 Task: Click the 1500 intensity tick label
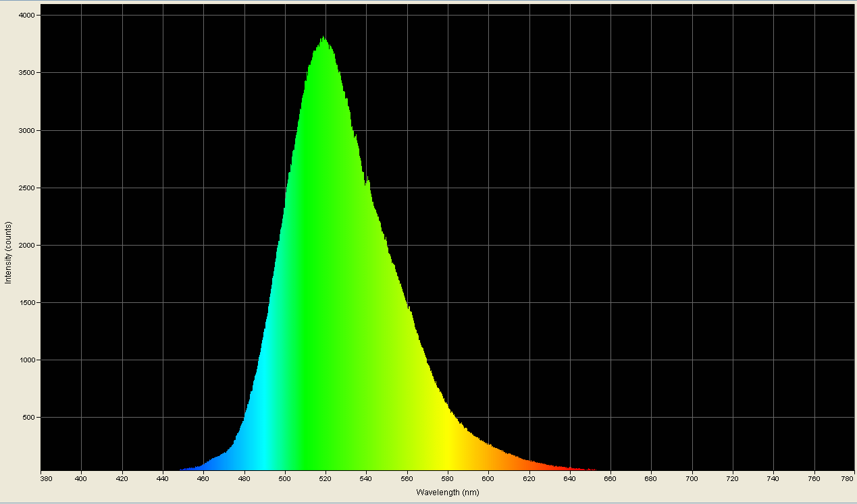[28, 301]
